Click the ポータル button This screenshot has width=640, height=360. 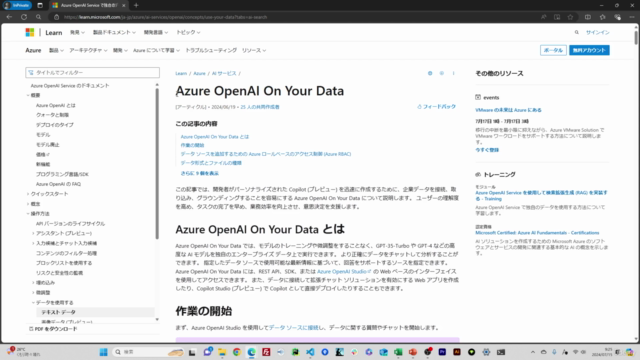(553, 50)
